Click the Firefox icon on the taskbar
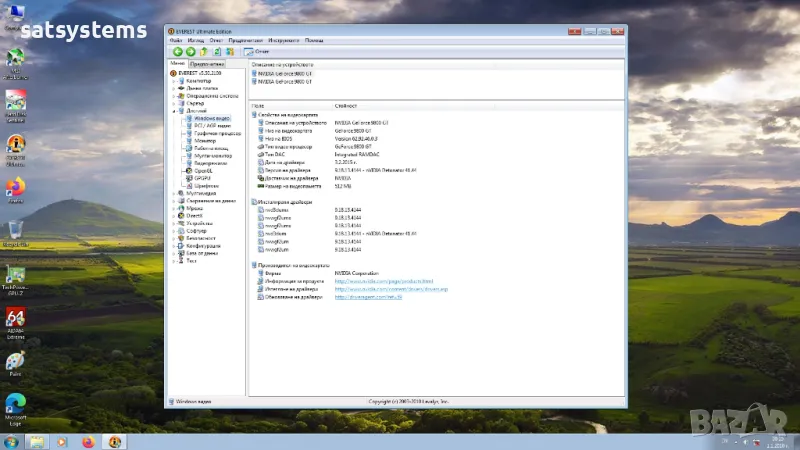Screen dimensions: 800x450 pos(88,441)
